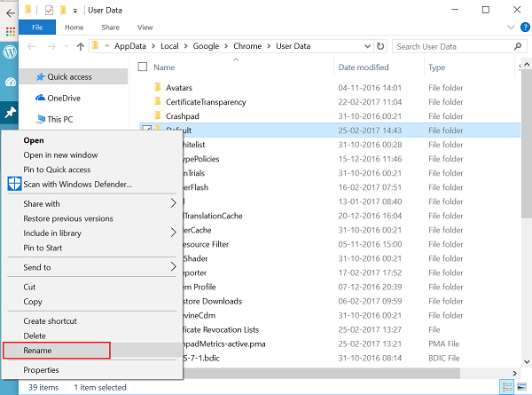532x395 pixels.
Task: Select OneDrive in navigation pane
Action: tap(64, 99)
